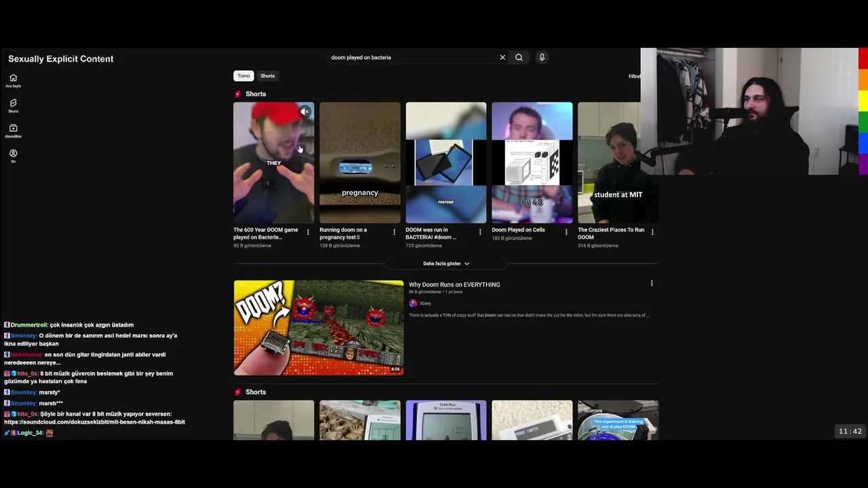The width and height of the screenshot is (868, 488).
Task: Open the Ana Sayfa home icon
Action: click(x=13, y=80)
